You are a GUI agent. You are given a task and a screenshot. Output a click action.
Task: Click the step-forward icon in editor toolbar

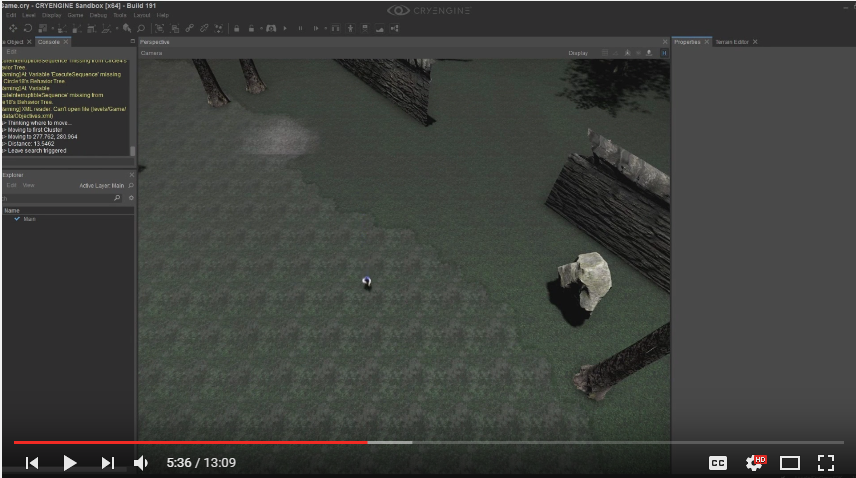(316, 28)
